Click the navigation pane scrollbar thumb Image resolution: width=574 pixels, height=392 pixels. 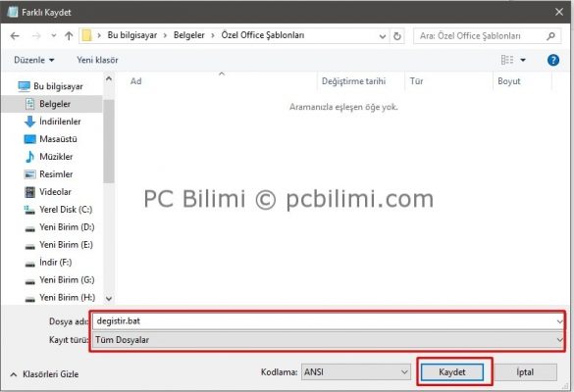109,141
